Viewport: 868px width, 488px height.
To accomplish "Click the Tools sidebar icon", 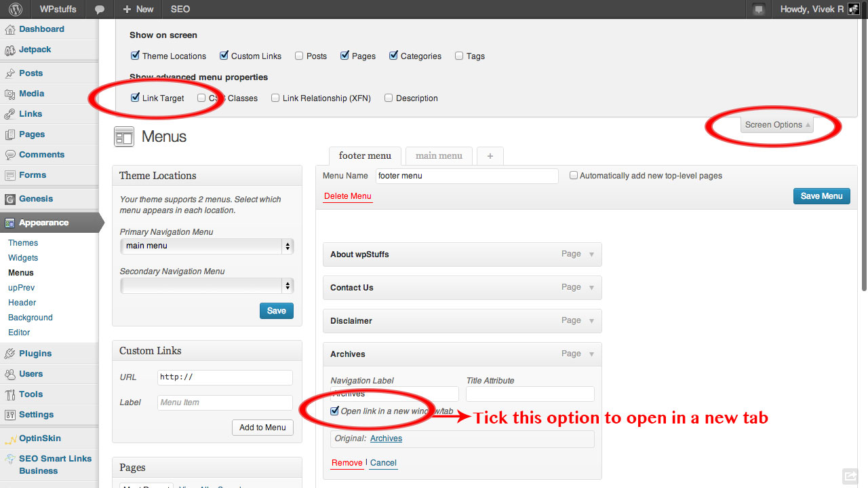I will pyautogui.click(x=9, y=394).
